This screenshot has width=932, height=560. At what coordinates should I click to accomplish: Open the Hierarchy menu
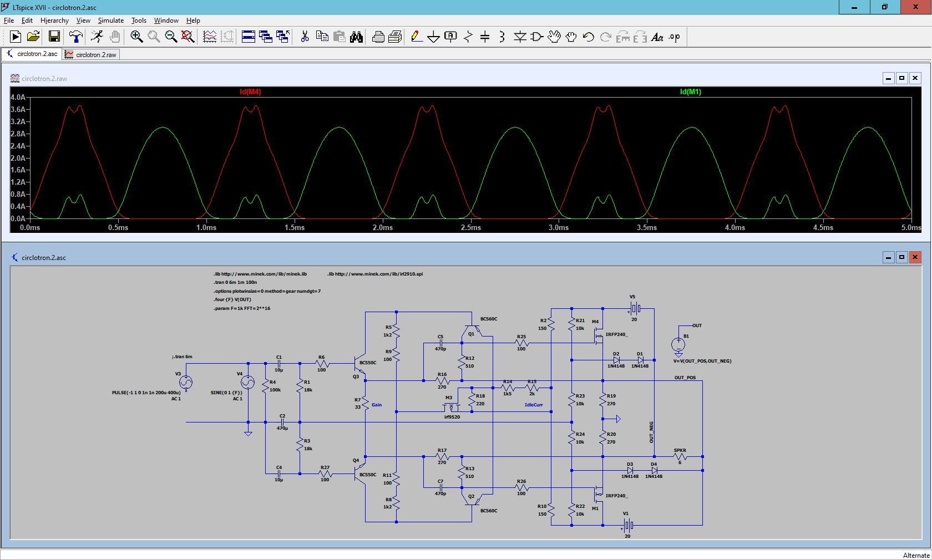[54, 21]
